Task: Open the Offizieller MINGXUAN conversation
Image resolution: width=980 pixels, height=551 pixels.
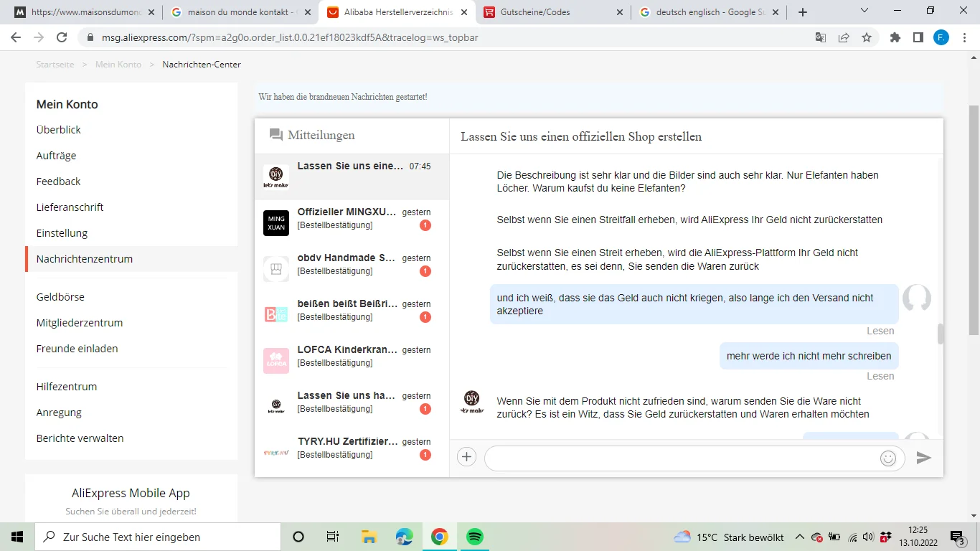Action: [x=352, y=223]
